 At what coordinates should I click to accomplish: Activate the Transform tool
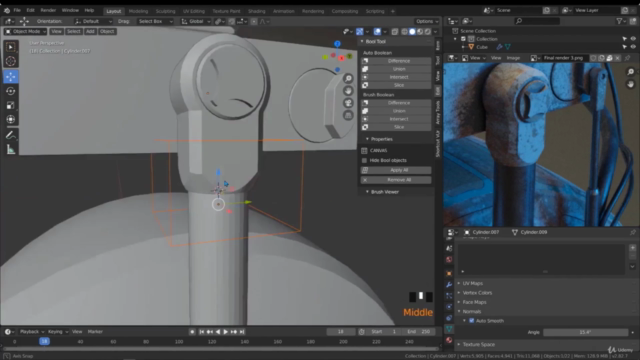[x=11, y=120]
